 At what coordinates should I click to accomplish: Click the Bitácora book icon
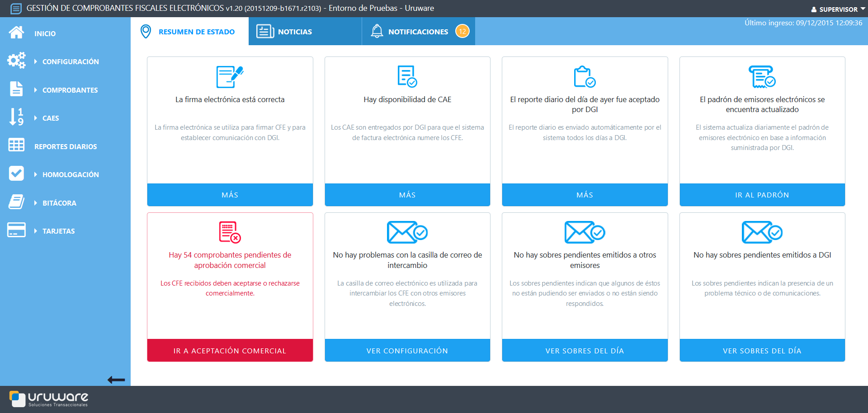pos(16,202)
